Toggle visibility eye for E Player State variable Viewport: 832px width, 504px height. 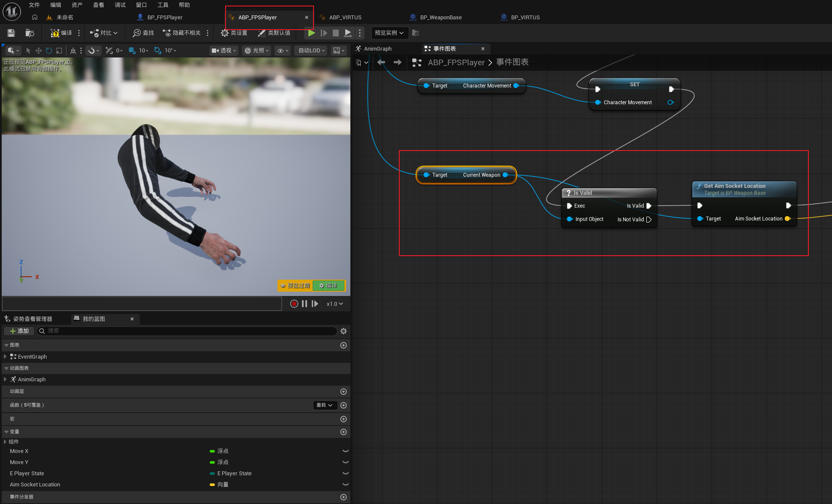pos(345,474)
